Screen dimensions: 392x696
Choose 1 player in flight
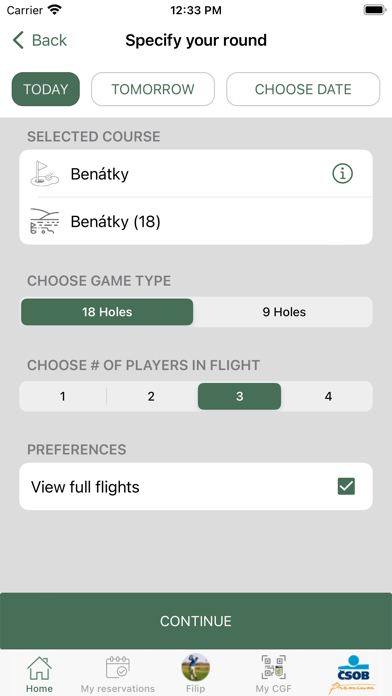coord(63,396)
